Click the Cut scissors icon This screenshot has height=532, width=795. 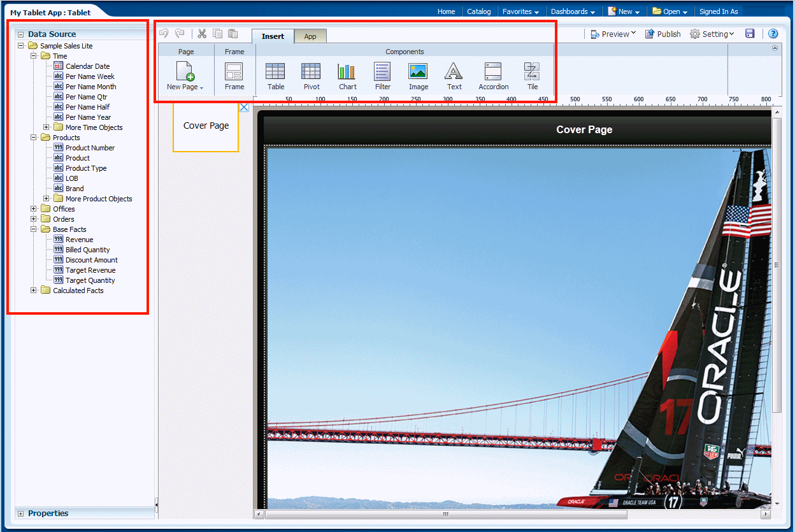click(202, 34)
